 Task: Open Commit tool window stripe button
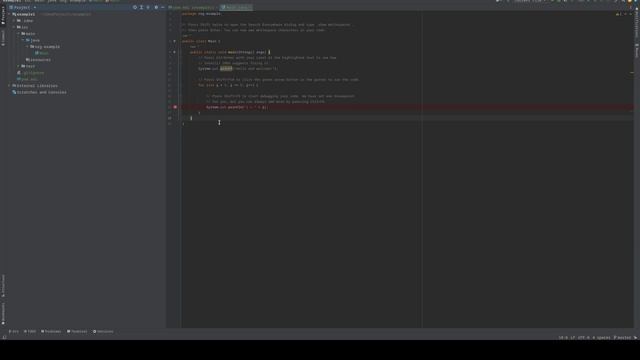coord(3,38)
